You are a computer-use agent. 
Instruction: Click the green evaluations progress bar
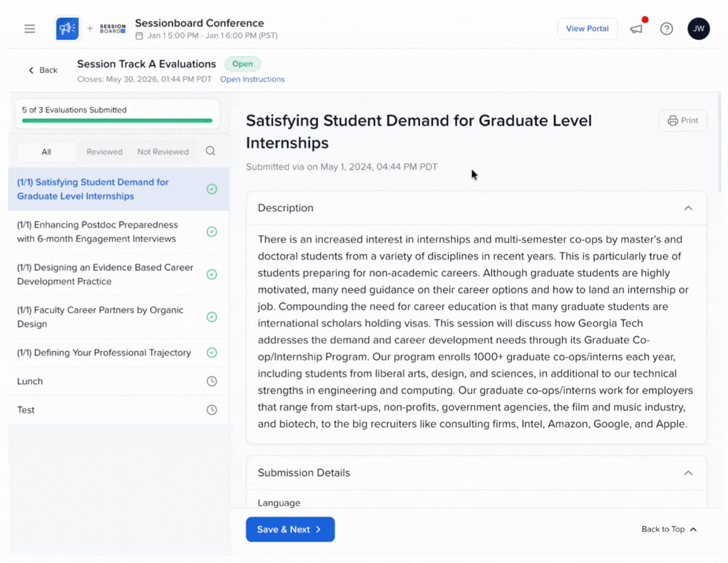[117, 121]
